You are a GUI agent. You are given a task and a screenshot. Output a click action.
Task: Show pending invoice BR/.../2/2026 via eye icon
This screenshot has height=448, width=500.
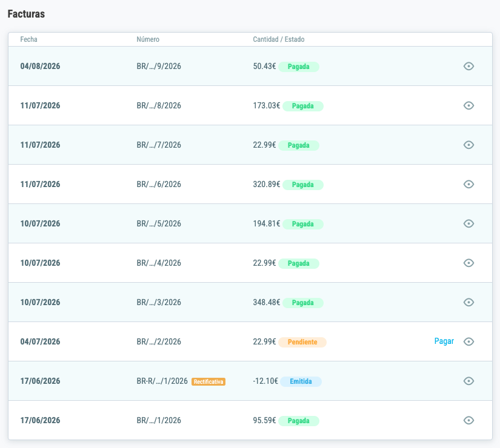pos(468,341)
